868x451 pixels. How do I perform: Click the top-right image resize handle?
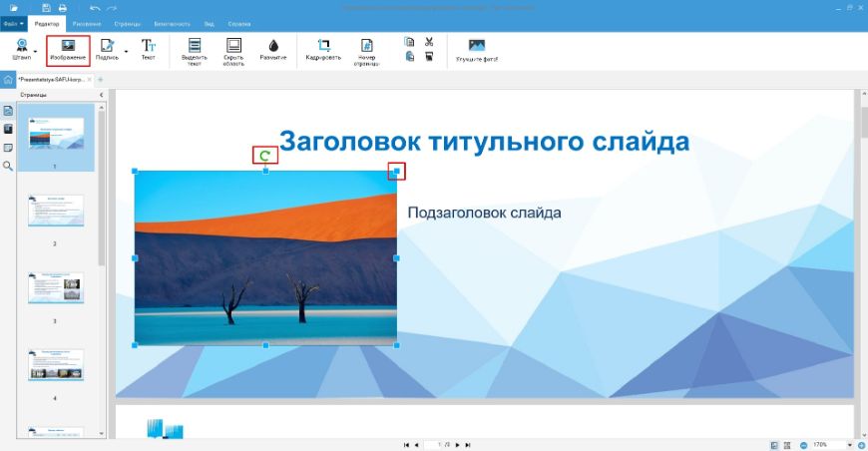[x=396, y=171]
